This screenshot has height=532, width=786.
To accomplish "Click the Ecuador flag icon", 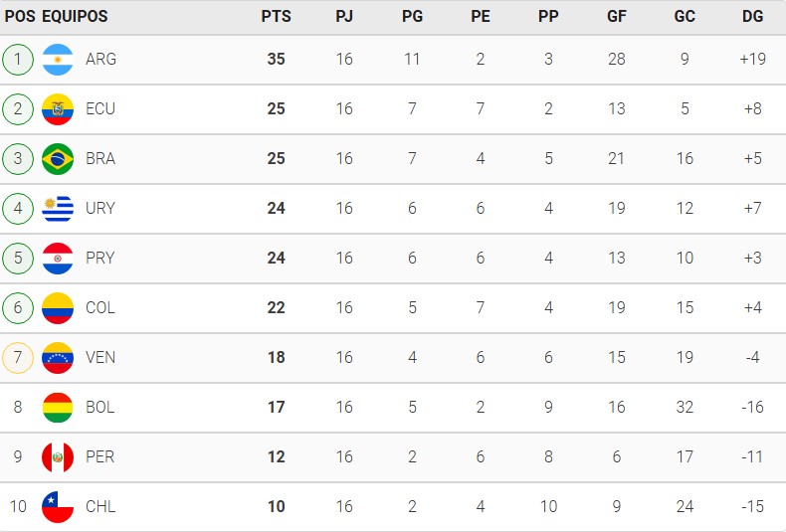I will point(58,109).
